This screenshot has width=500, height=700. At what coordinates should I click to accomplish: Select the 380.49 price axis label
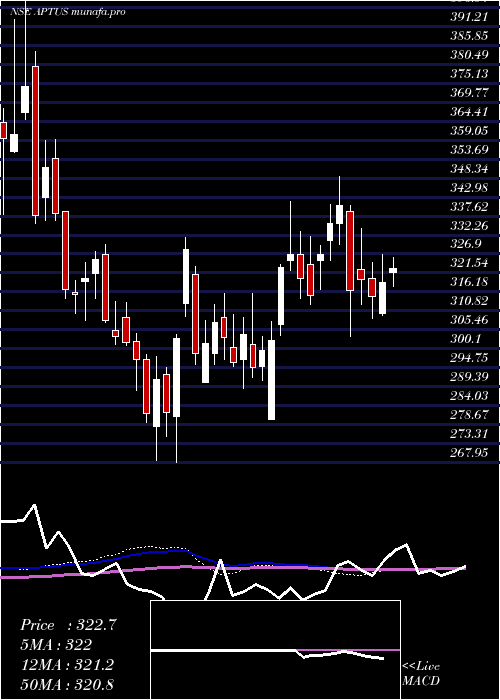click(469, 54)
